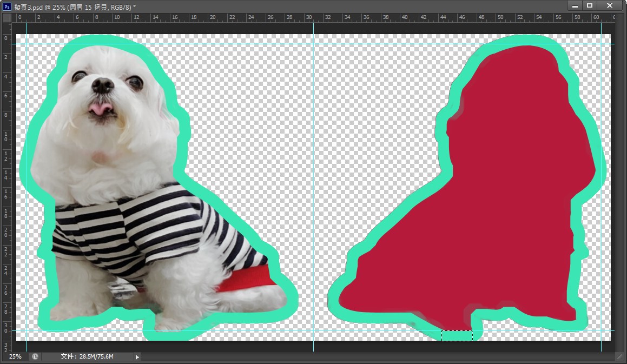
Task: Click the 文件 28.5M/75.6M file size readout
Action: pyautogui.click(x=87, y=357)
